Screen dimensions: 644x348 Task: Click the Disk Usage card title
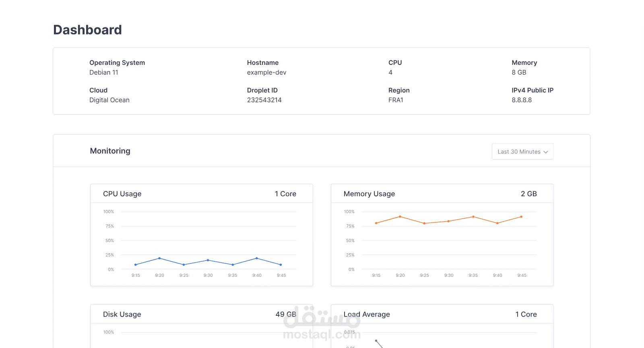(122, 314)
